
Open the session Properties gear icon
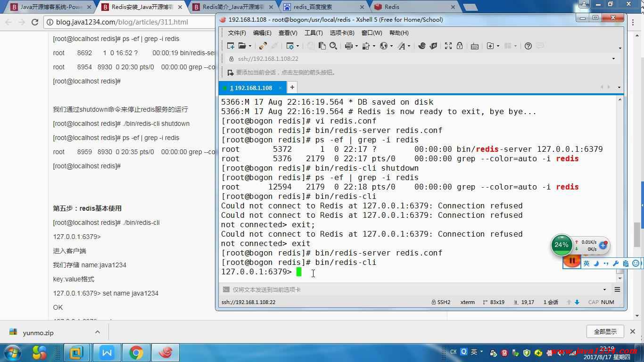tap(289, 46)
